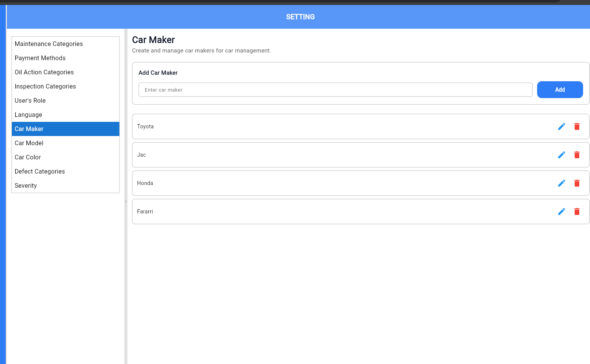
Task: Edit the Honda entry
Action: 561,183
